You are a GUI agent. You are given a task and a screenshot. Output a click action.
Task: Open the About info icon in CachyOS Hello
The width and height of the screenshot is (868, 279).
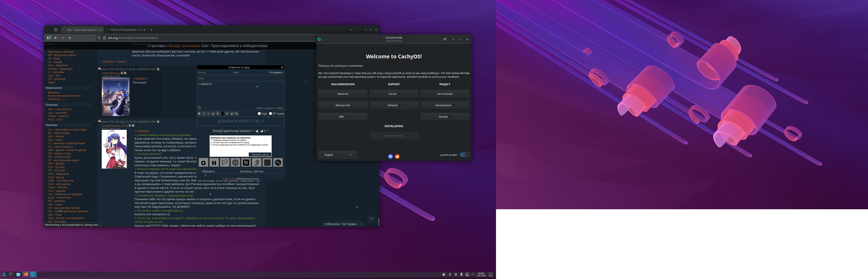[445, 39]
